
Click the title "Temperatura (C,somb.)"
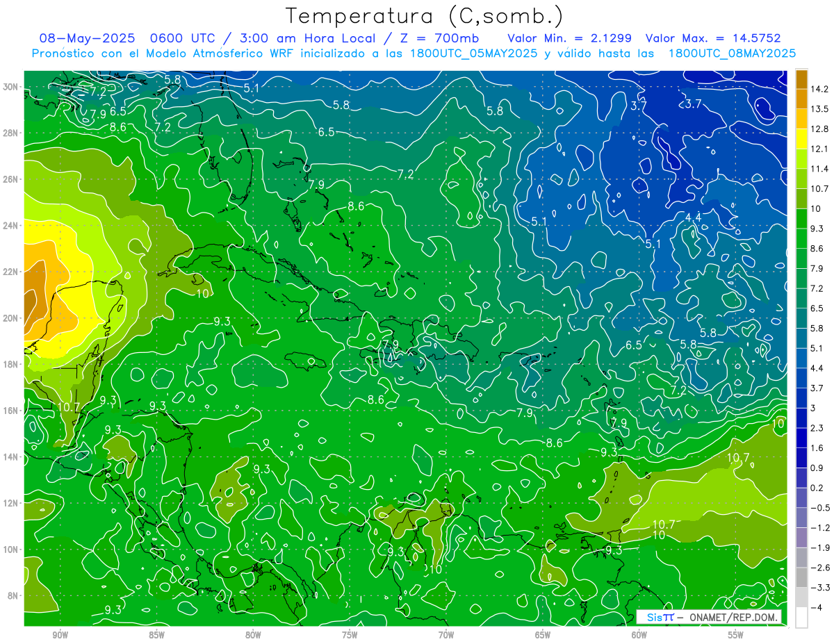pos(424,16)
